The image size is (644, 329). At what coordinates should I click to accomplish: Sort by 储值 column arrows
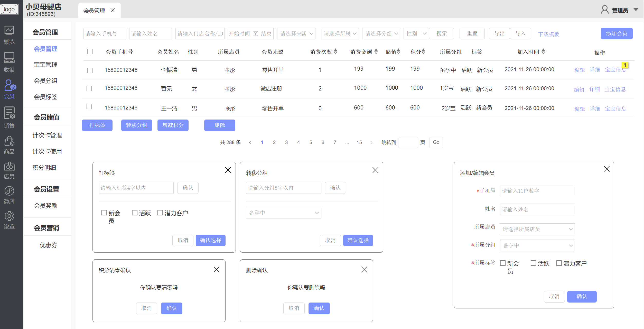tap(398, 51)
